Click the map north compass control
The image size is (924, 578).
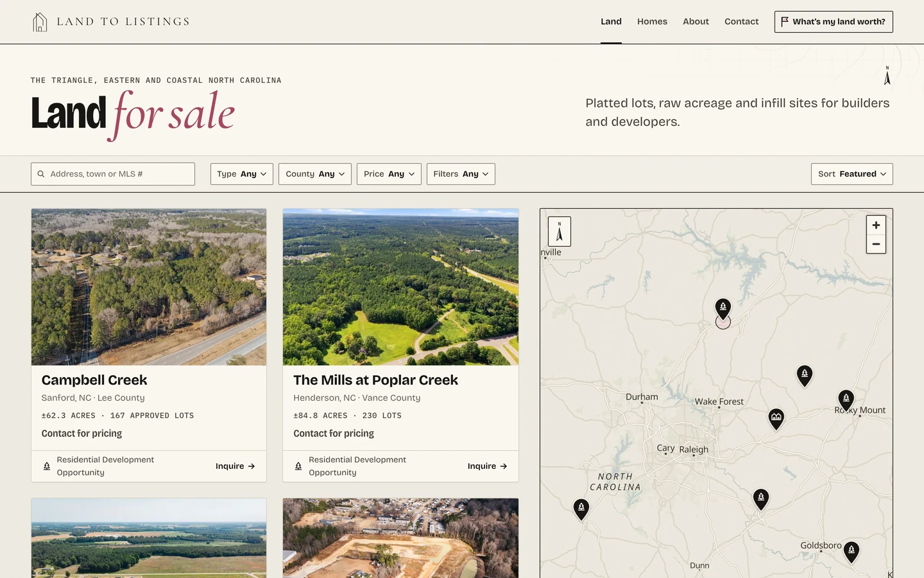click(x=560, y=231)
